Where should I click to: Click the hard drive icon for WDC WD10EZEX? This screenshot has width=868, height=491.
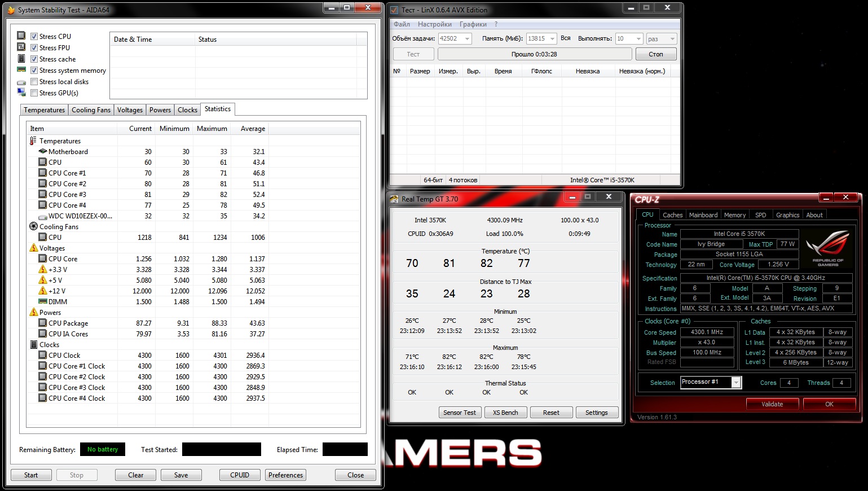(x=42, y=216)
